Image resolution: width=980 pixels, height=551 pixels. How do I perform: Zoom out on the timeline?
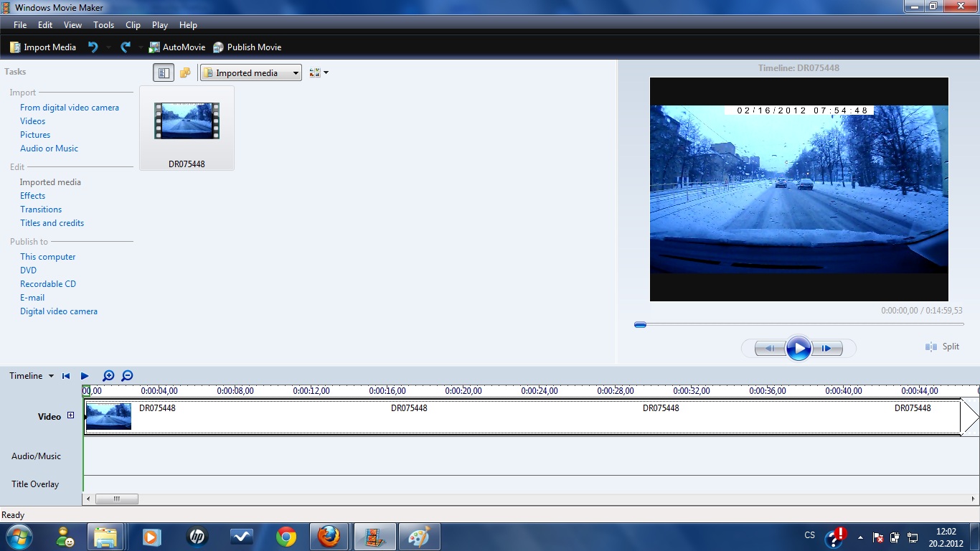click(127, 376)
